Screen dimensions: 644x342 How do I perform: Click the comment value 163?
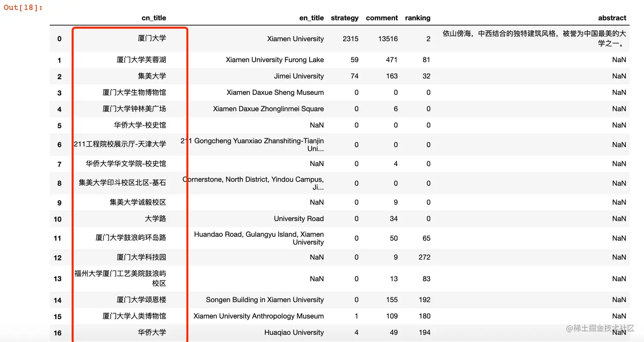coord(392,76)
